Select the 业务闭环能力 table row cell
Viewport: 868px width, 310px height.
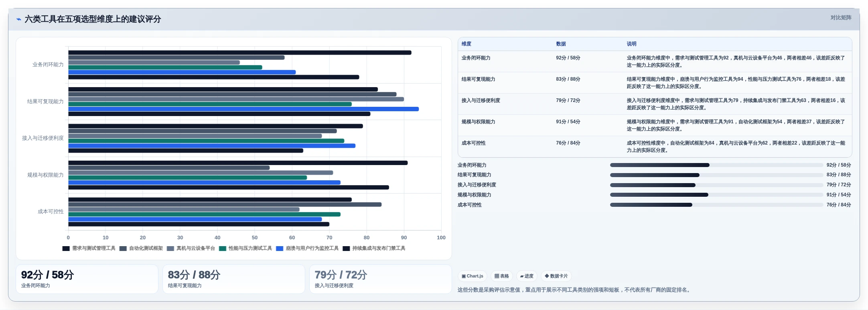click(x=476, y=58)
